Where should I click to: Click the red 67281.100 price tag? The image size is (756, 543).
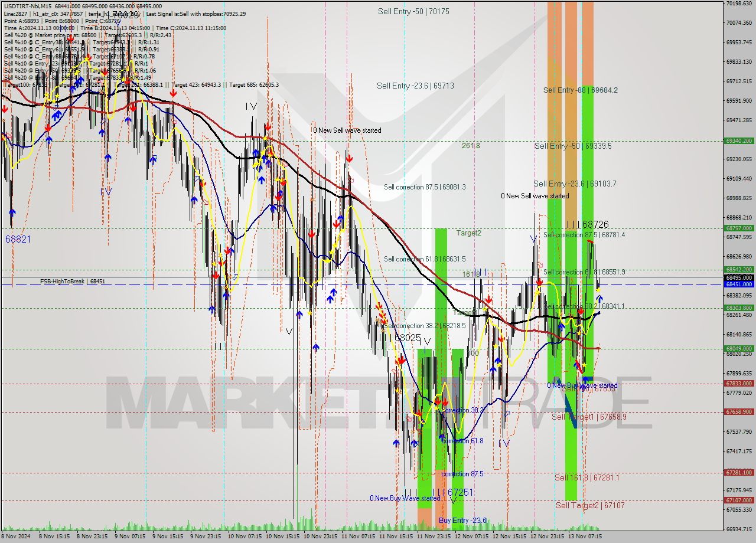pyautogui.click(x=739, y=472)
